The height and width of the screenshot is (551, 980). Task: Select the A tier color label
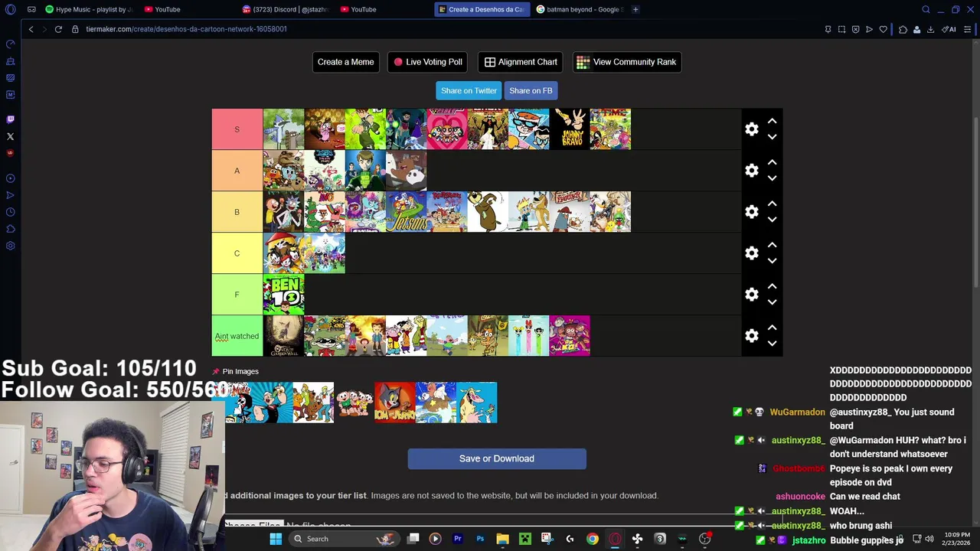click(x=237, y=171)
